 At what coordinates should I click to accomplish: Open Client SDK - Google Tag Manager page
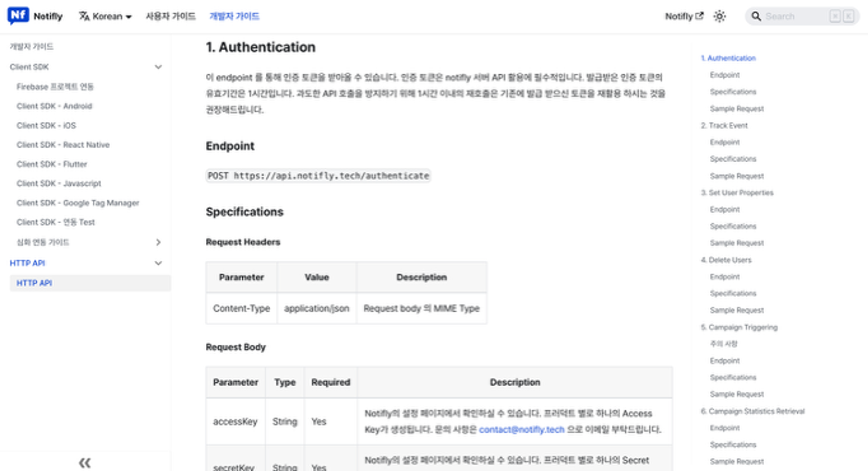pos(78,203)
